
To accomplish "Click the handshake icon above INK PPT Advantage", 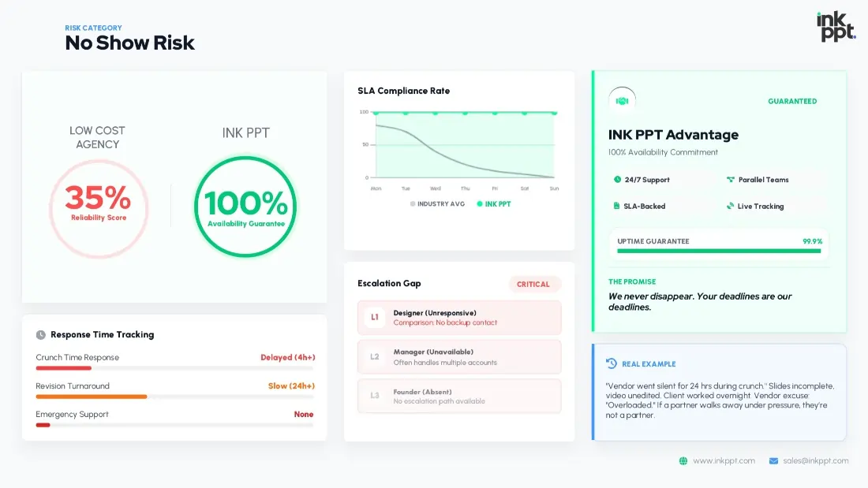I will (x=623, y=101).
